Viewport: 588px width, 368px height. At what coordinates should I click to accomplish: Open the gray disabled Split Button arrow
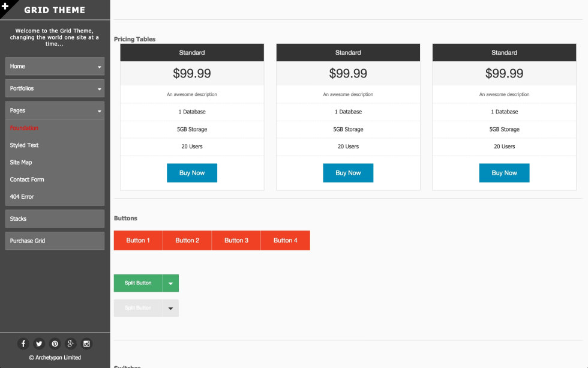170,308
